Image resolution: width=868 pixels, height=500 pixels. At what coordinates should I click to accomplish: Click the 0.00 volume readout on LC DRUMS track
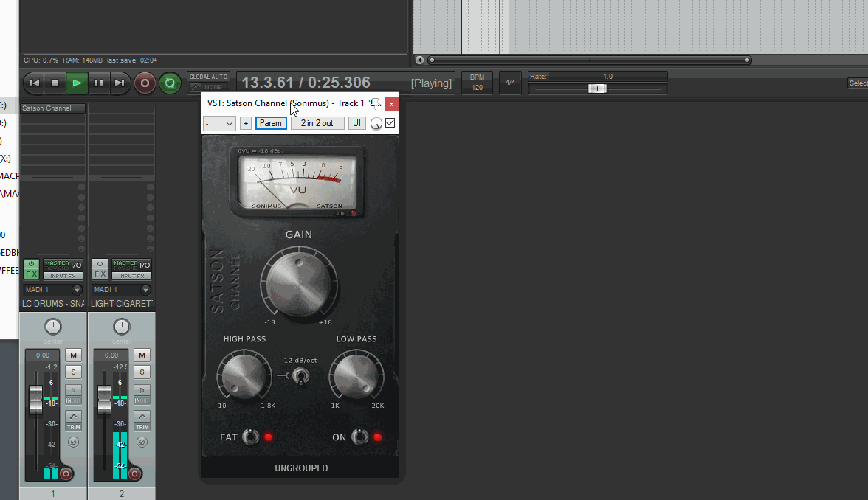[x=43, y=355]
